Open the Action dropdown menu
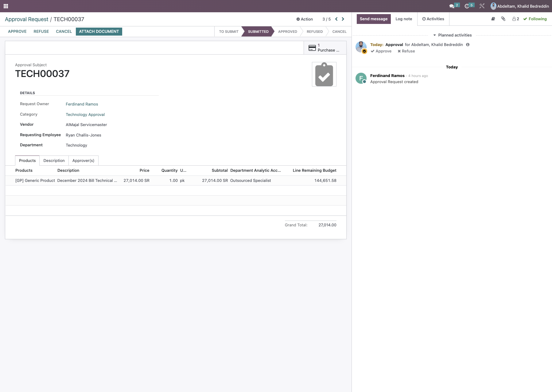 305,19
